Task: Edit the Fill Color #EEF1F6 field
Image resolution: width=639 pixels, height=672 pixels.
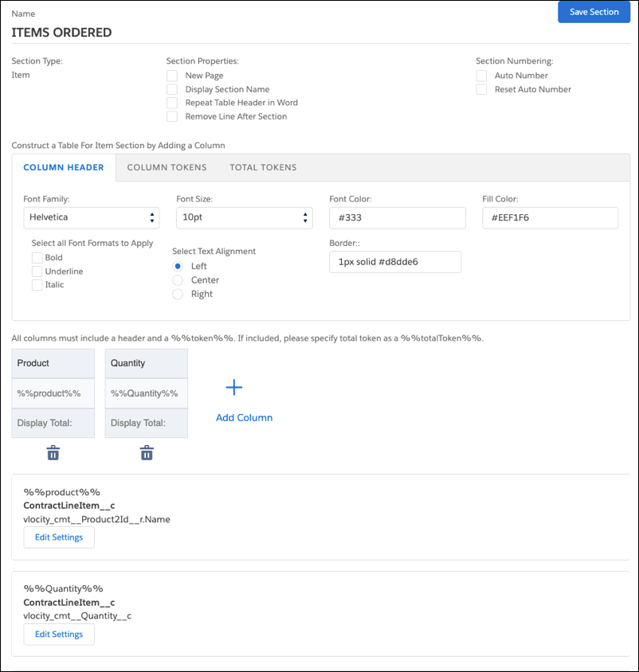Action: point(551,217)
